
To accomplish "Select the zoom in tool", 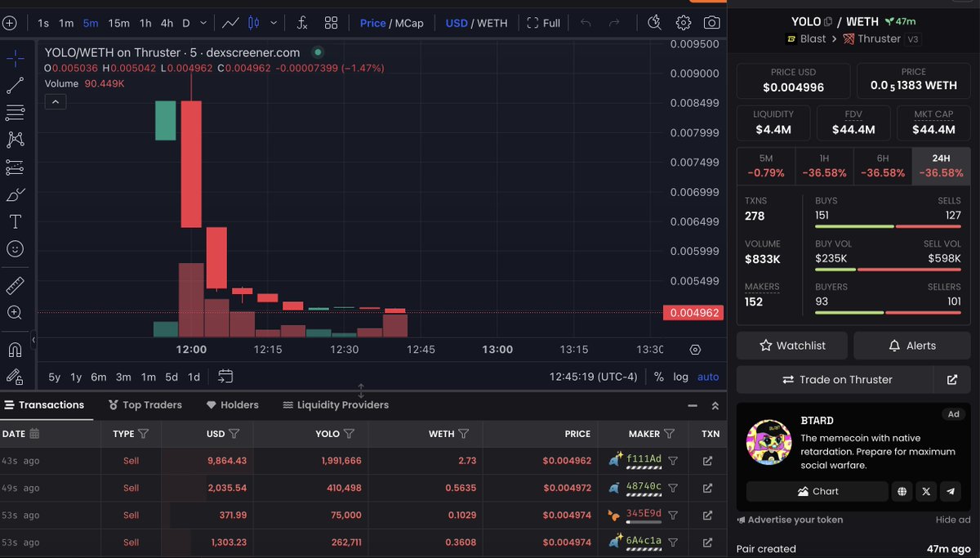I will coord(15,312).
